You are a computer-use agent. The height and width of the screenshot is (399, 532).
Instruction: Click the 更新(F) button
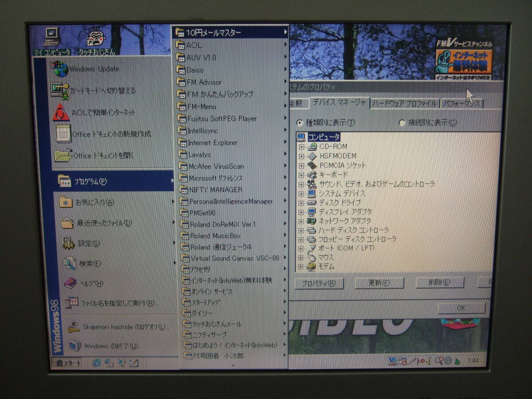coord(379,283)
